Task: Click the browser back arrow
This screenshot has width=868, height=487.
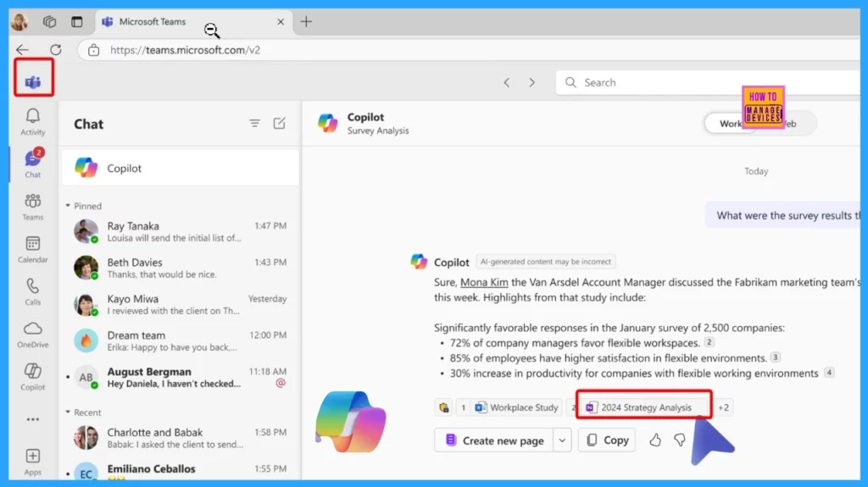Action: coord(22,50)
